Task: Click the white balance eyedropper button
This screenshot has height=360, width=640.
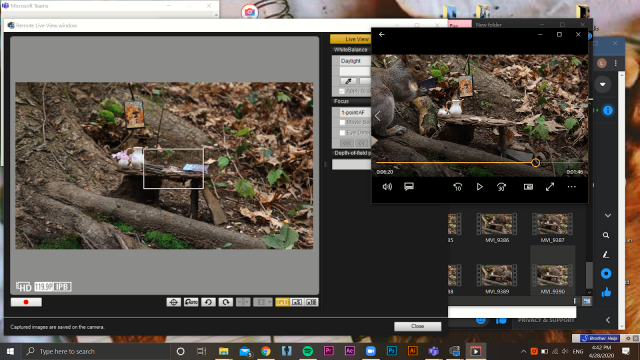Action: 348,81
